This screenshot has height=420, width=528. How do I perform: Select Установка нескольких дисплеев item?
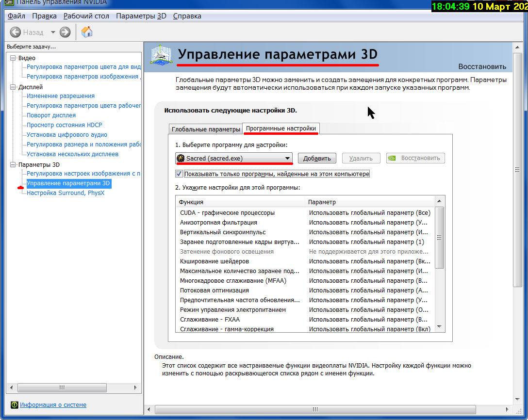pos(72,154)
